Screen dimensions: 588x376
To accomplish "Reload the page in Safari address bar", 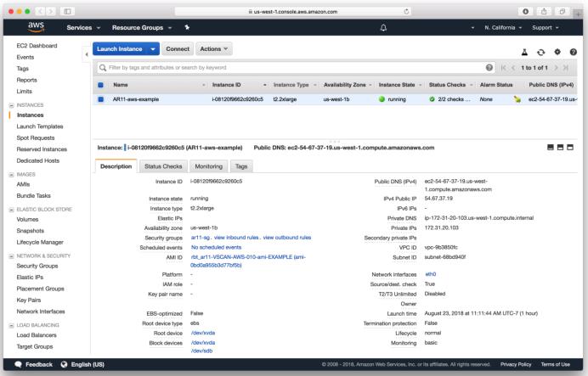I will pos(406,12).
